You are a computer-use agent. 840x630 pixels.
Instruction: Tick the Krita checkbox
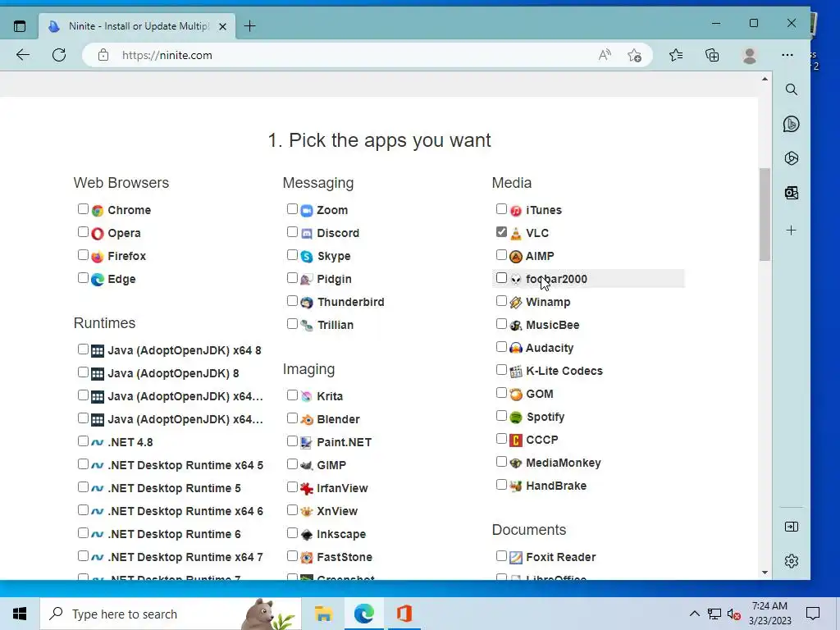tap(292, 395)
